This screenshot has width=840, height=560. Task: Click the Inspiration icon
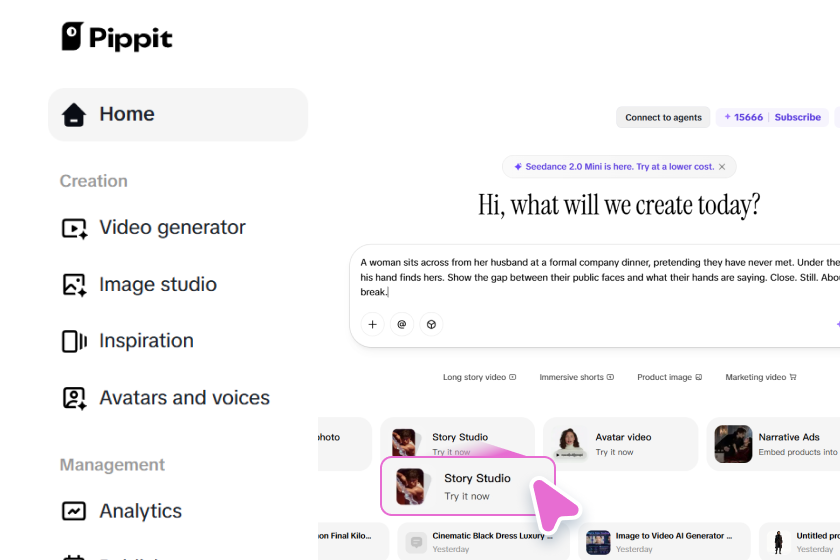pyautogui.click(x=74, y=341)
